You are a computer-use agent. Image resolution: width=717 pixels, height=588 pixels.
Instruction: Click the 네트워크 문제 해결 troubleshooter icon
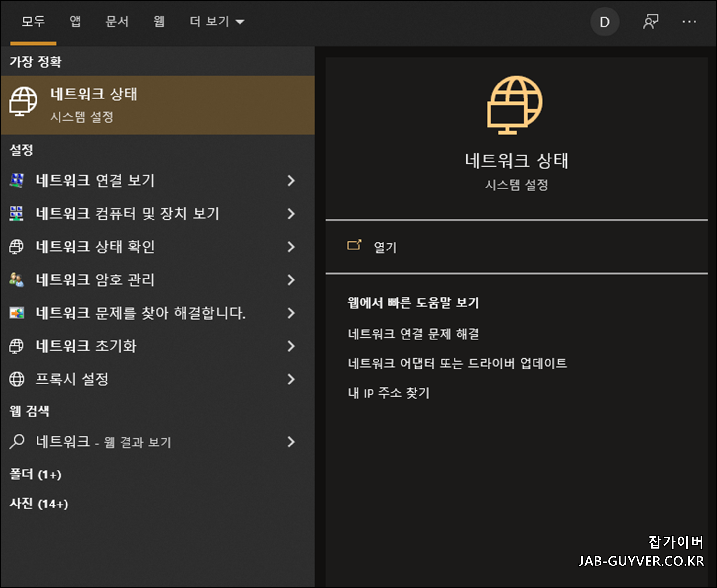pyautogui.click(x=17, y=313)
